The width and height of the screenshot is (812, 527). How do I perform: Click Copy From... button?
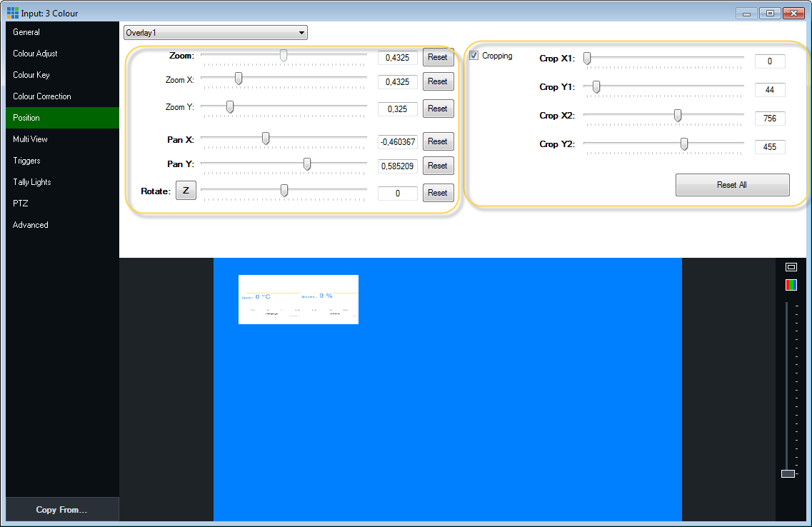[x=61, y=510]
